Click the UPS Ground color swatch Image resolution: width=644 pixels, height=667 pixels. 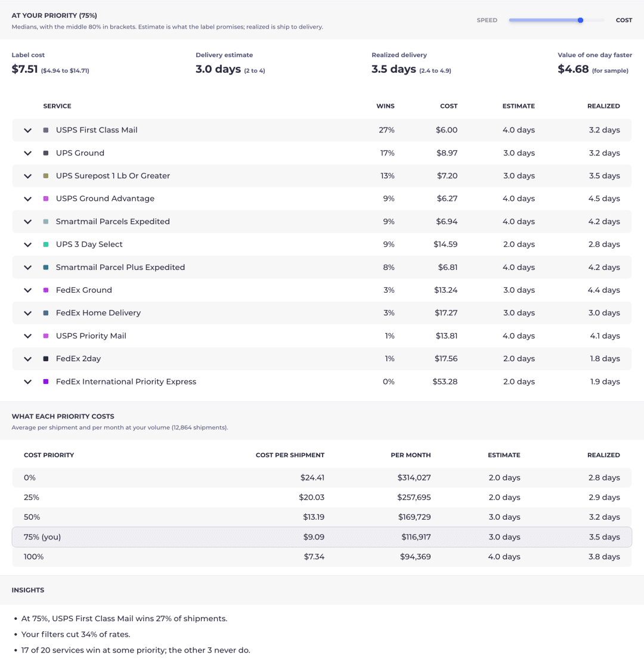click(x=46, y=153)
